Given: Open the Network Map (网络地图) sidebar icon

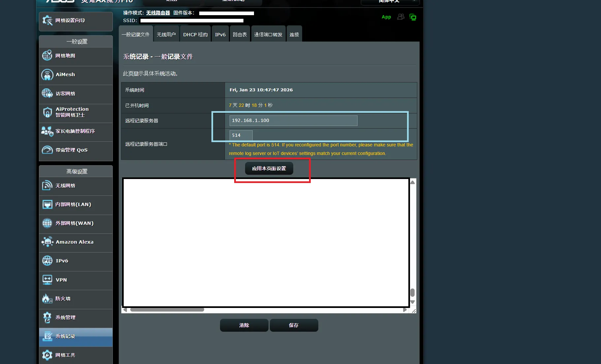Looking at the screenshot, I should pos(47,56).
